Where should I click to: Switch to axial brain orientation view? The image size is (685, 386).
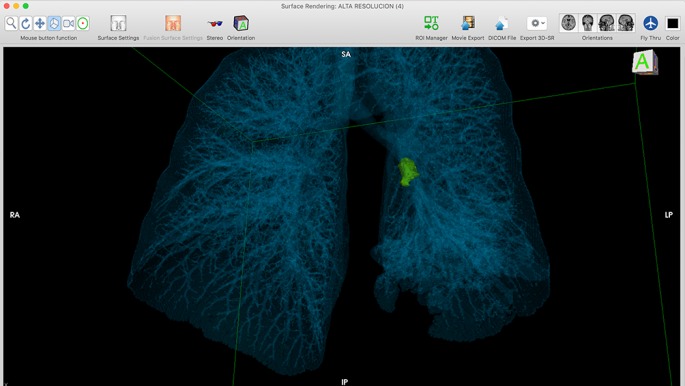click(x=568, y=23)
